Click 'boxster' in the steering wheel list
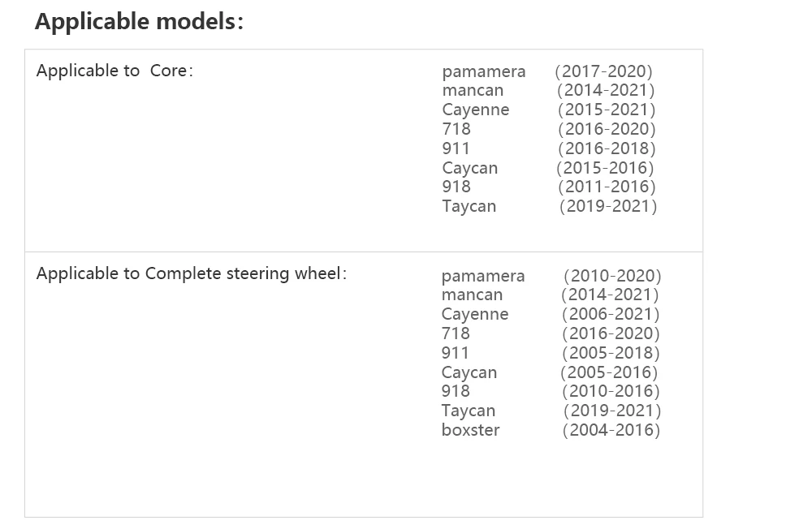Viewport: 812px width, 529px height. click(x=471, y=430)
